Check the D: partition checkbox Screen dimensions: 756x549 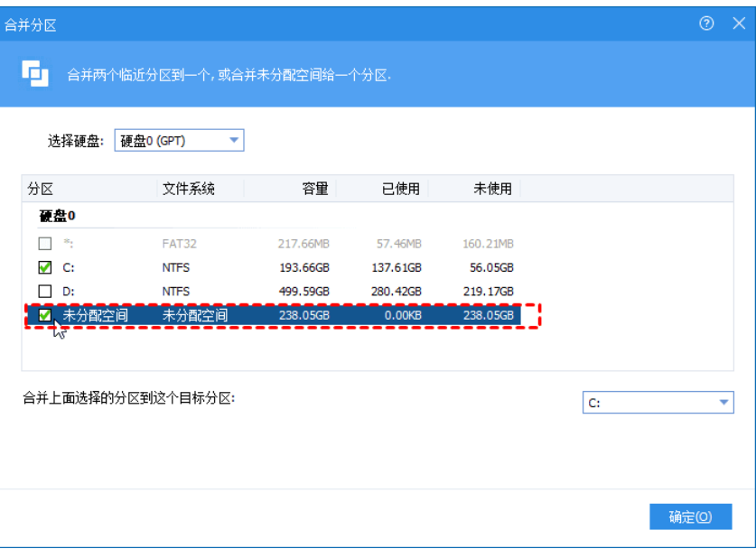[x=45, y=292]
